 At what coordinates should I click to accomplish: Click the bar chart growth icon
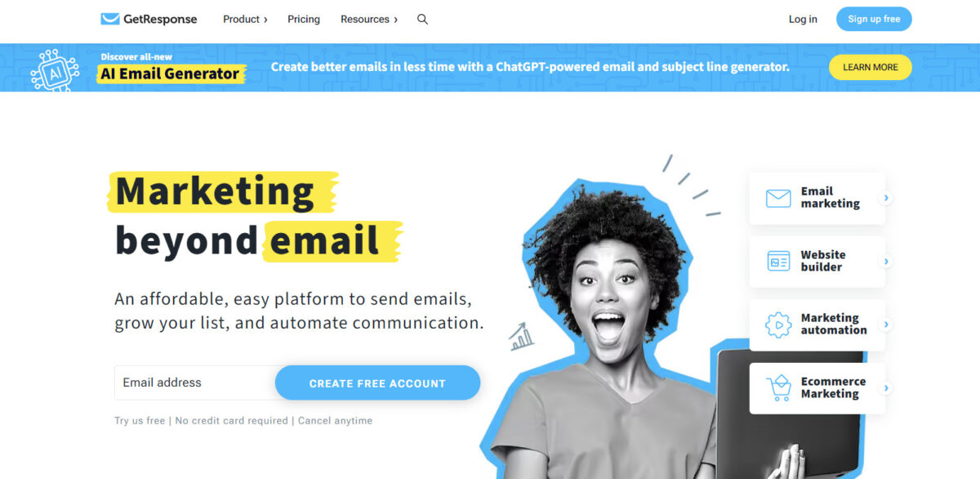(x=521, y=336)
